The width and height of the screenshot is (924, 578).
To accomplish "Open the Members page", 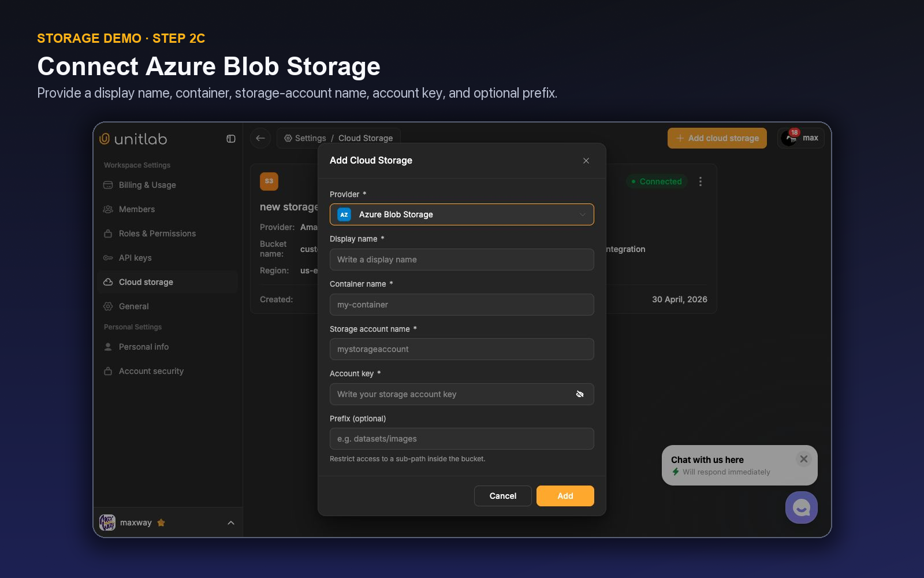I will click(167, 209).
